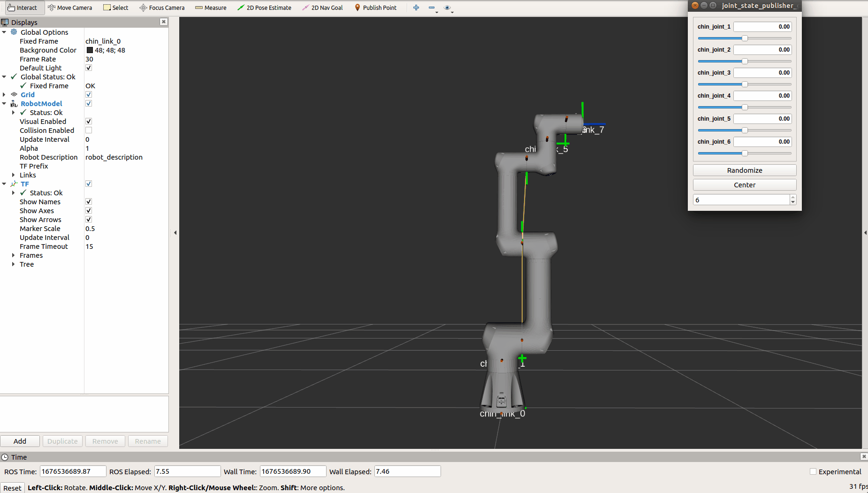The image size is (868, 493).
Task: Close the Time panel
Action: click(x=864, y=456)
